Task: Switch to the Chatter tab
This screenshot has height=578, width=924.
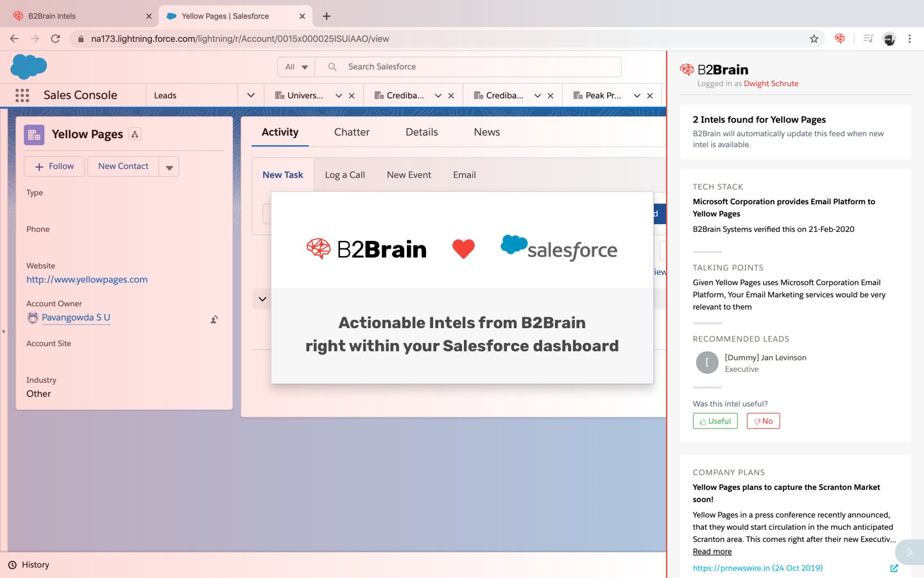Action: tap(352, 132)
